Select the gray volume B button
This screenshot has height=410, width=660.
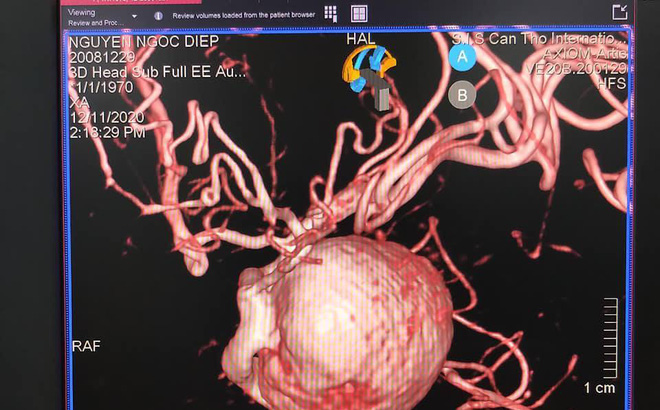(x=462, y=95)
